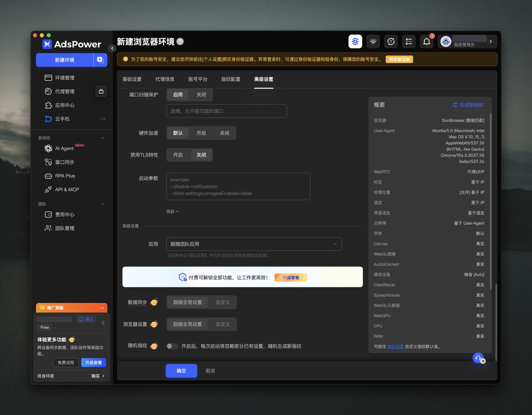Click the 绑定验证器 button in the warning banner

click(399, 59)
